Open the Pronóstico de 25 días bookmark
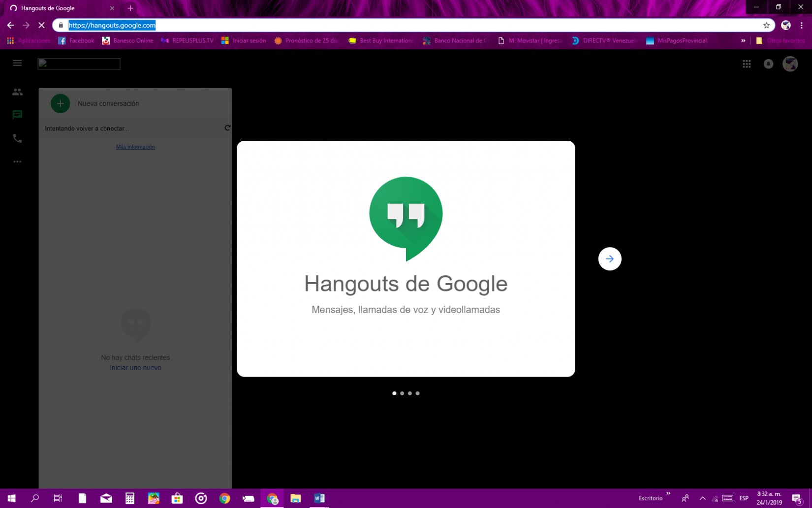 (x=307, y=41)
